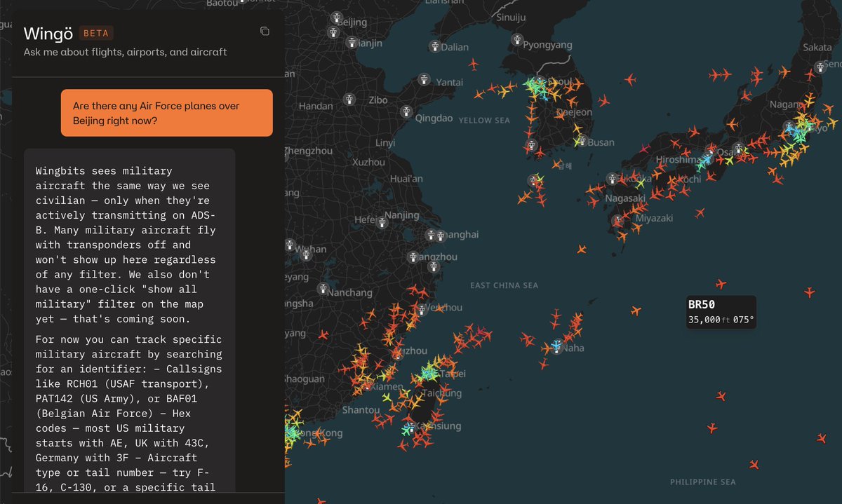Click the Handan city label
Image resolution: width=842 pixels, height=504 pixels.
[316, 106]
